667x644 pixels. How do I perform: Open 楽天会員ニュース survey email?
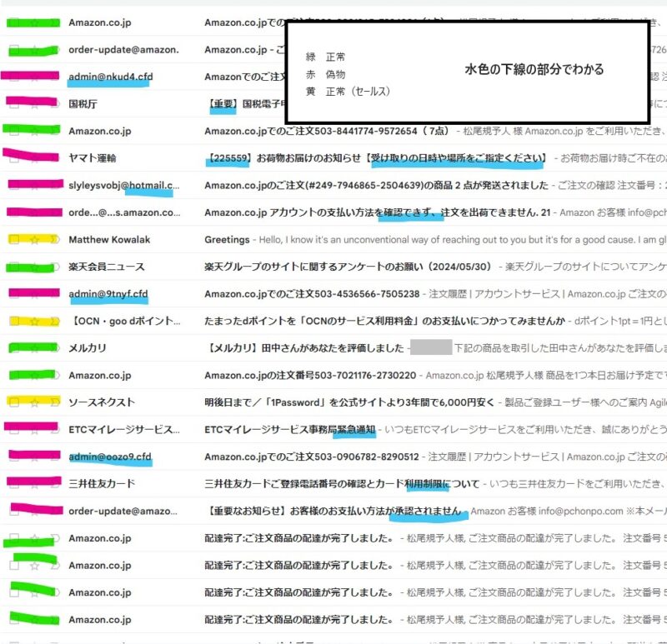333,267
